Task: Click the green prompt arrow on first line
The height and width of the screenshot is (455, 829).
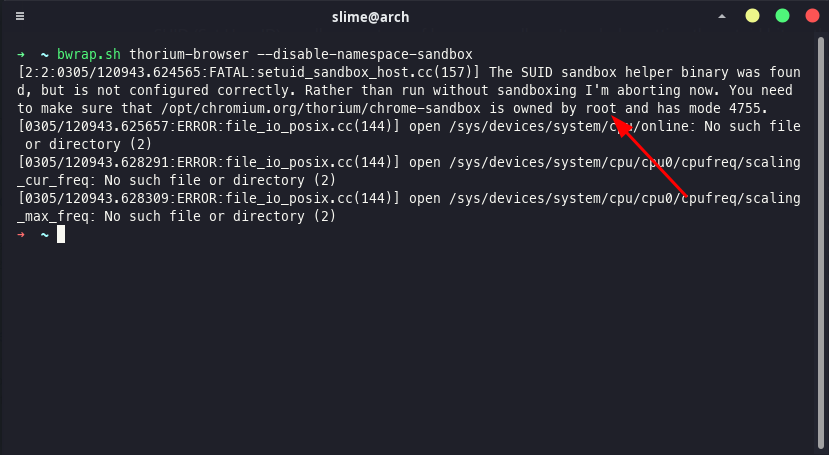Action: [21, 54]
